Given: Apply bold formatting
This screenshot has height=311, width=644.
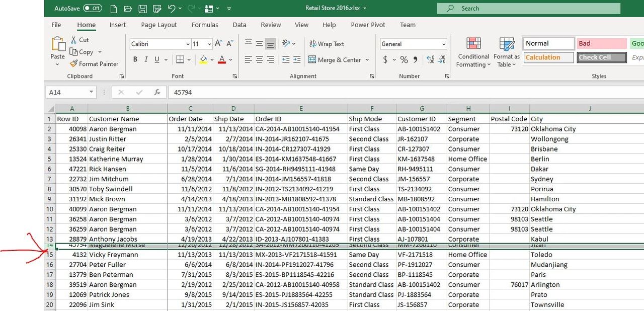Looking at the screenshot, I should click(x=135, y=59).
